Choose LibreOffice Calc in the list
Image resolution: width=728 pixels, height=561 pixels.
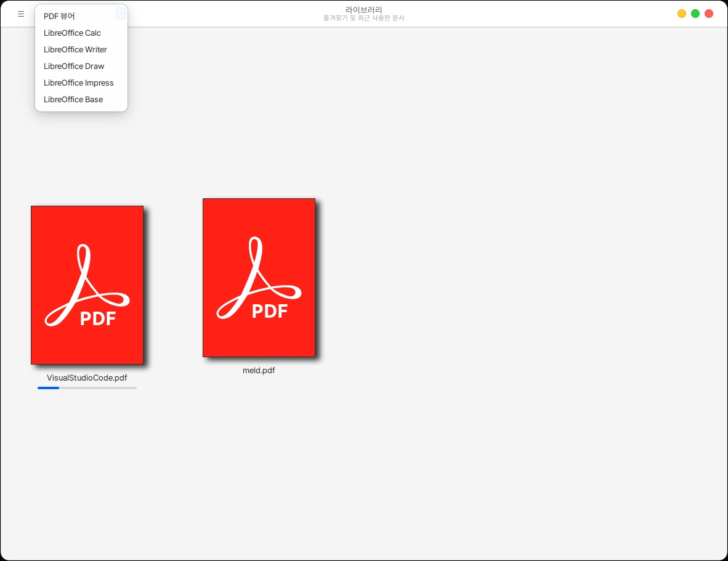tap(72, 33)
